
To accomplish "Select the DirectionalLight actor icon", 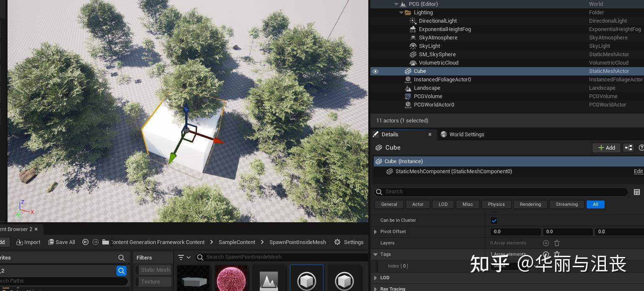I will (x=412, y=21).
